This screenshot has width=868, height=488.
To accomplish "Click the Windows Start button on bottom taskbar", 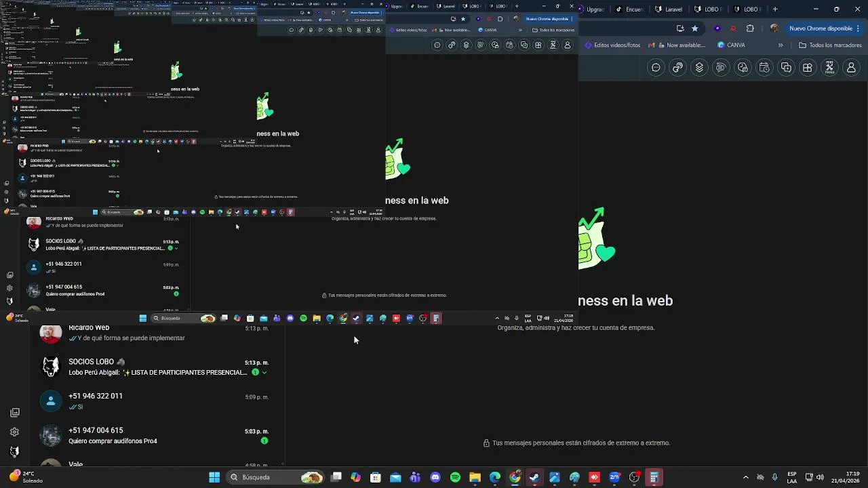I will point(214,477).
